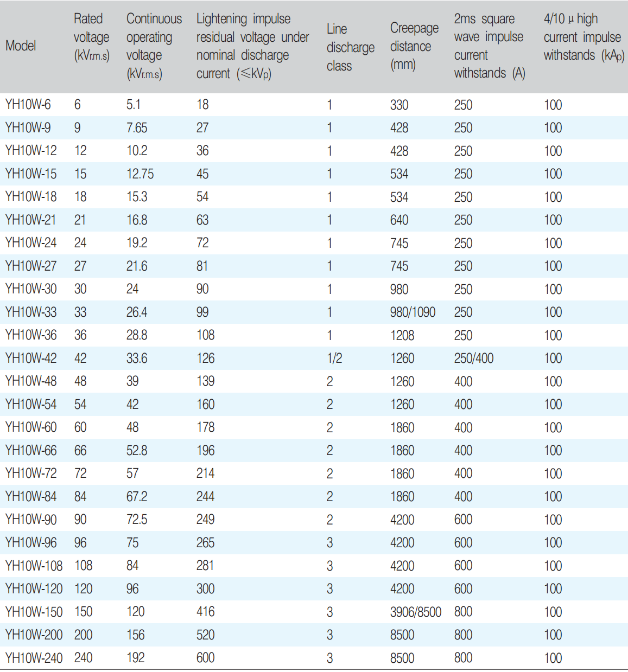Click the 1/2 line discharge class cell
The image size is (628, 672).
point(334,358)
